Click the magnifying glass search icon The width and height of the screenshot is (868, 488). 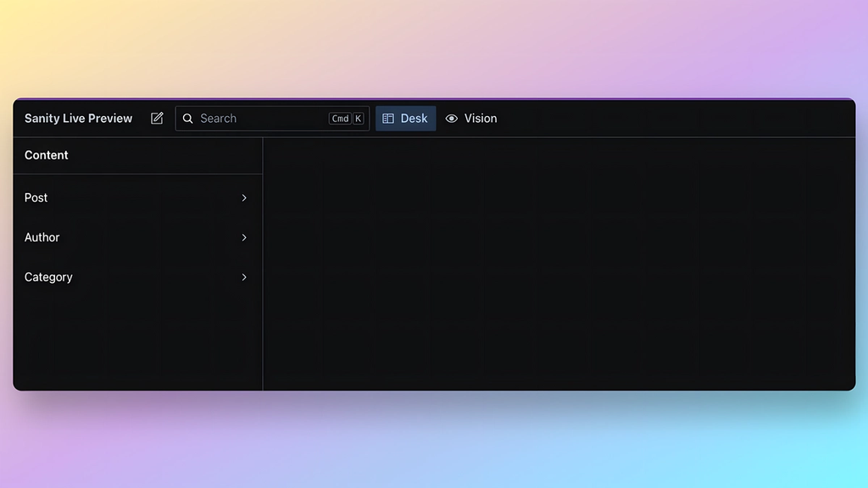pos(187,119)
